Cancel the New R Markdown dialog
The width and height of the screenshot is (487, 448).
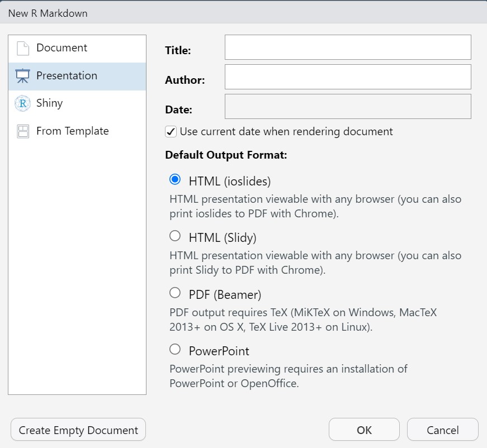point(443,430)
